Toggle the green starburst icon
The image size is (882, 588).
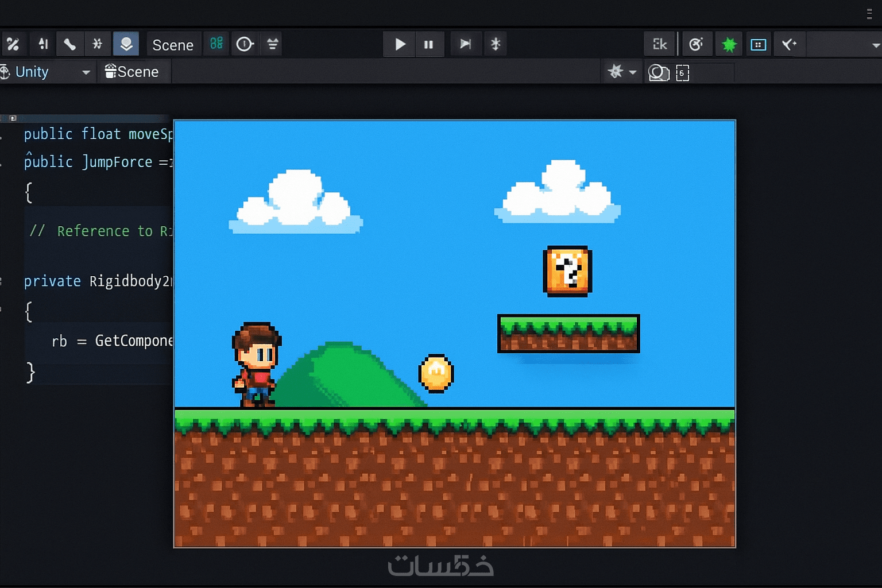click(729, 44)
